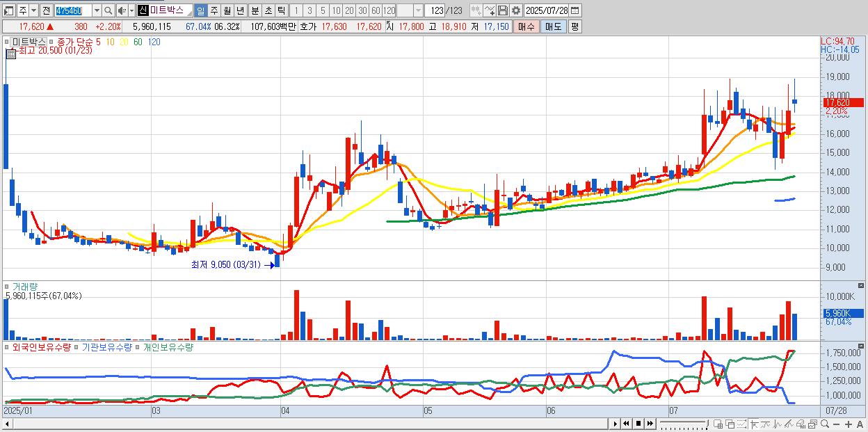
Task: Expand the dropdown next to speaker icon
Action: coord(131,10)
